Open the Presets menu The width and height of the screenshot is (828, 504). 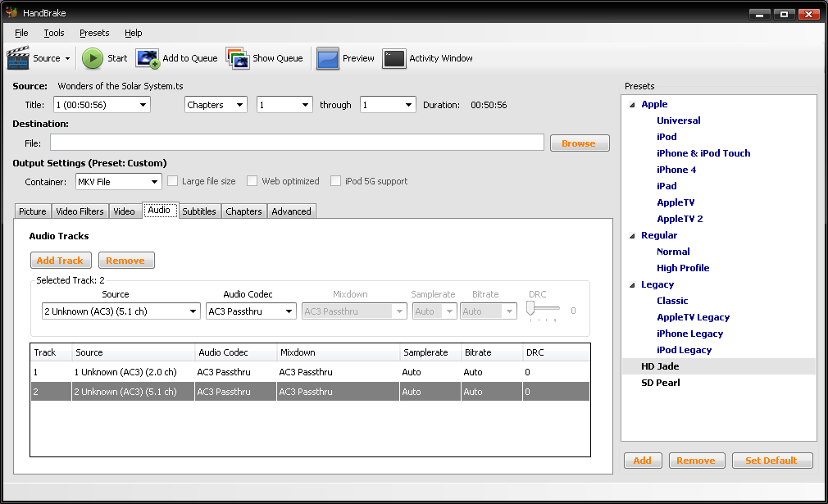pos(94,33)
